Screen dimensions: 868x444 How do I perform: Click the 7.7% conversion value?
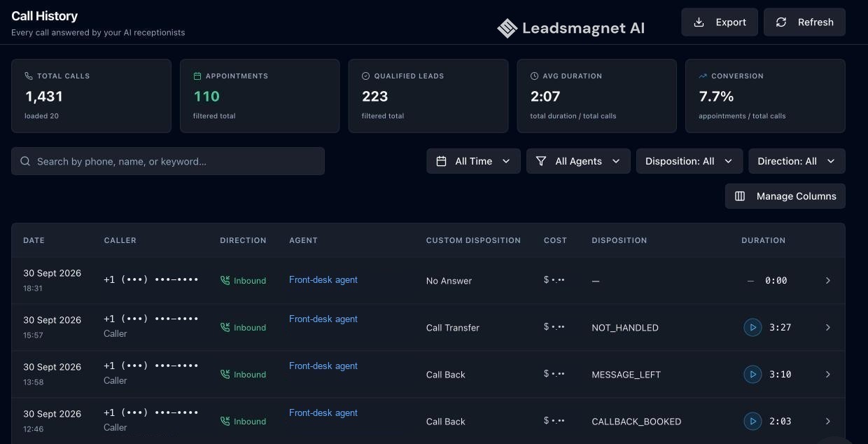pos(716,97)
